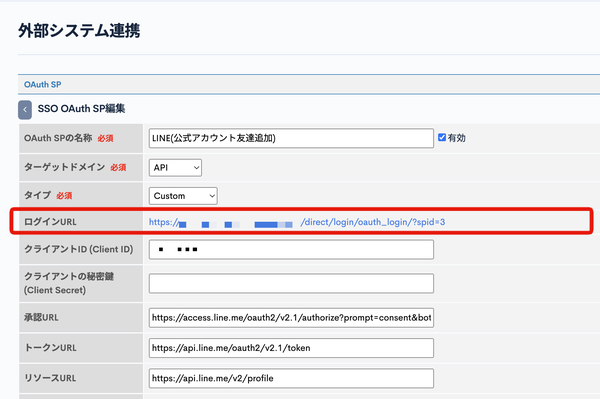Click the 承認URL authorize field
This screenshot has width=600, height=399.
(291, 318)
